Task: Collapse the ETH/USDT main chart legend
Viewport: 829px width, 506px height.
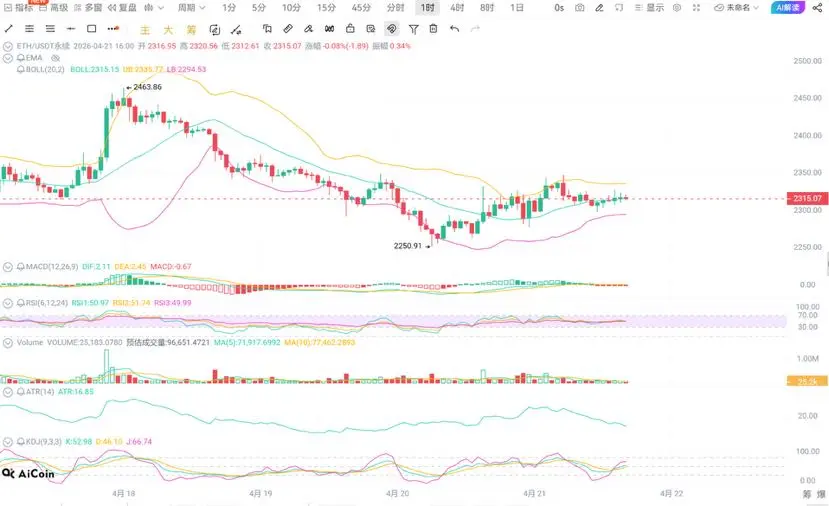Action: 7,46
